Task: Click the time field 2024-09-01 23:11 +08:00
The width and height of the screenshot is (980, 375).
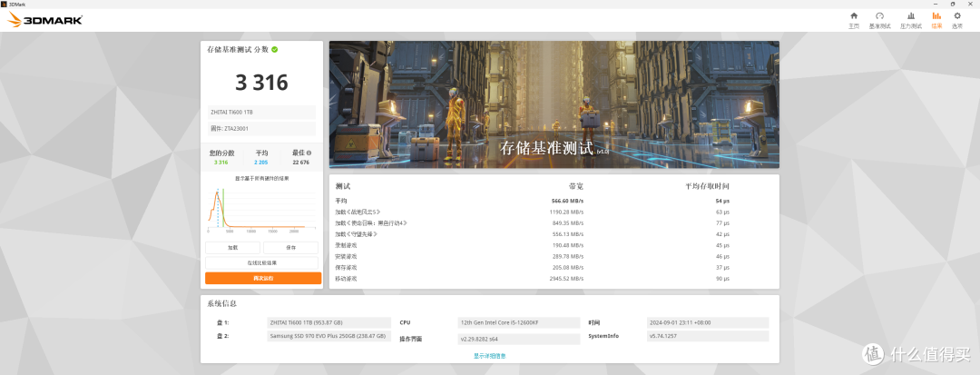Action: (708, 322)
